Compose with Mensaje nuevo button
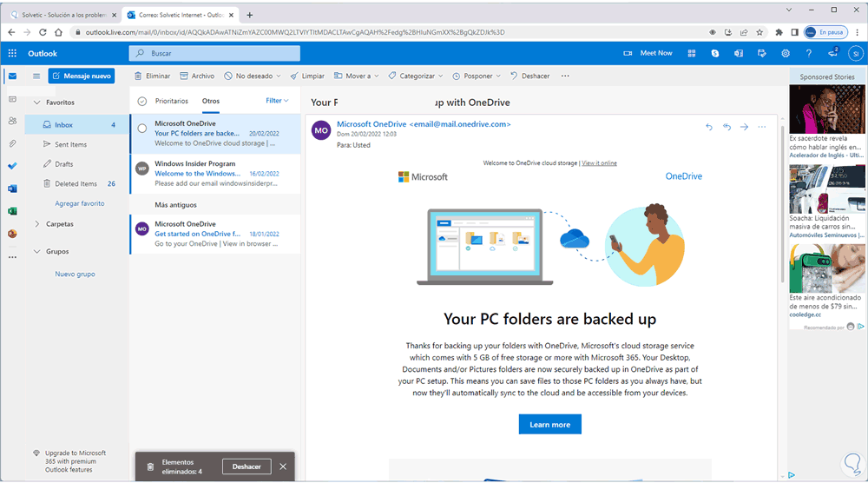This screenshot has width=868, height=483. pos(82,76)
